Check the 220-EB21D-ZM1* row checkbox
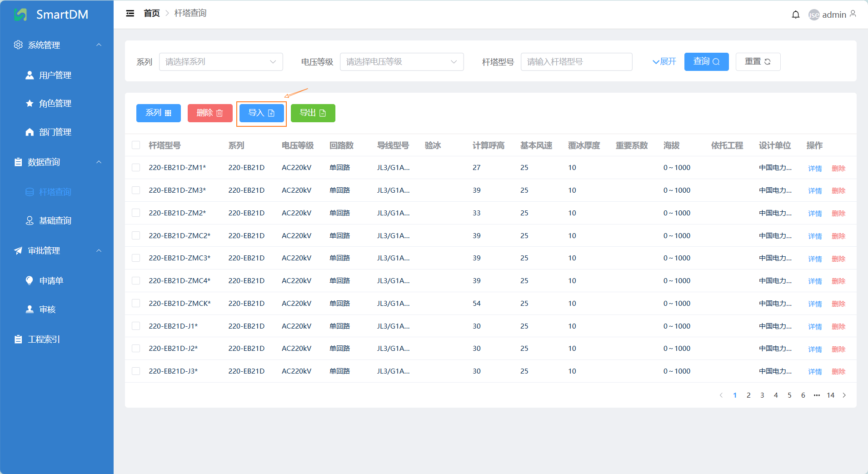The image size is (868, 474). click(136, 168)
